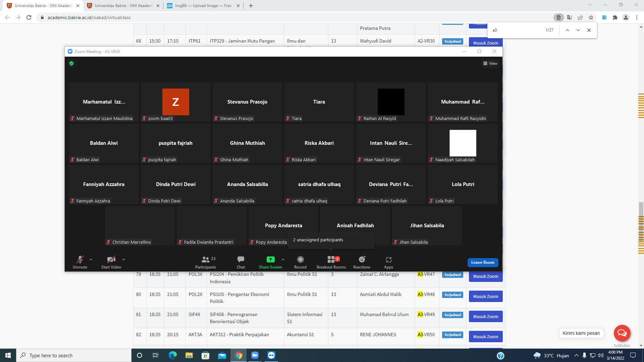
Task: Open Microsoft Edge from the taskbar
Action: click(172, 355)
